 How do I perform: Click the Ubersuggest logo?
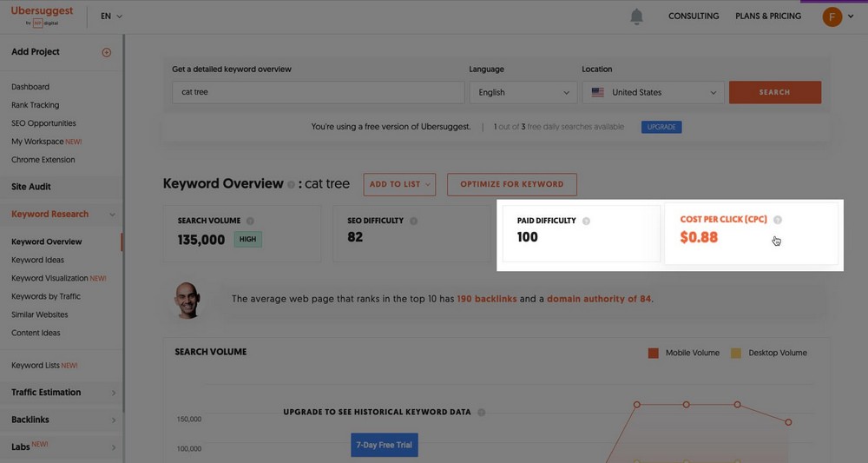tap(42, 16)
